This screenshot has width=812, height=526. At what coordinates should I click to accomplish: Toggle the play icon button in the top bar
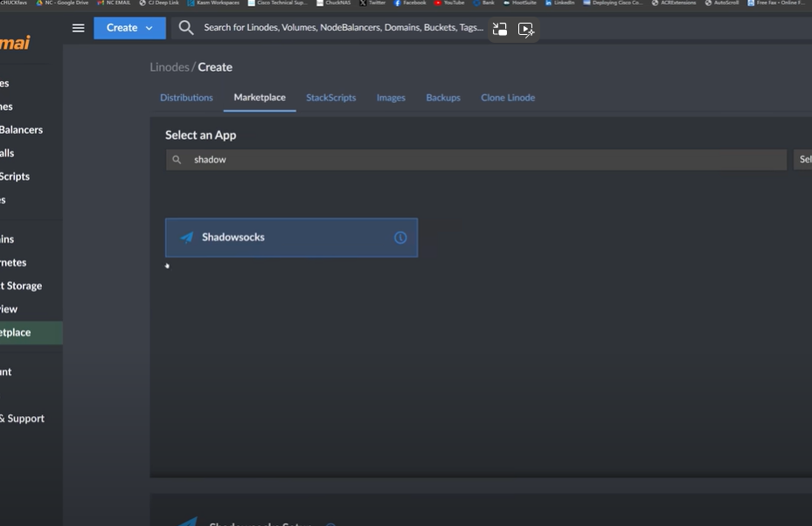coord(526,29)
